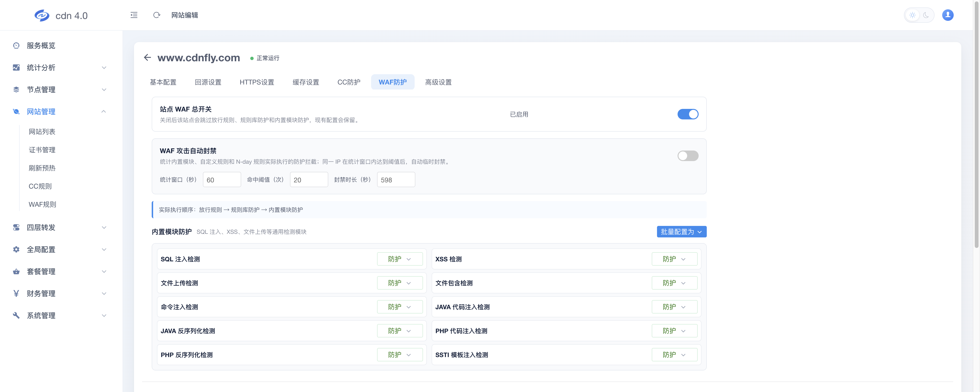Go back using the arrow beside www.cdnfly.com
Viewport: 980px width, 392px height.
148,57
